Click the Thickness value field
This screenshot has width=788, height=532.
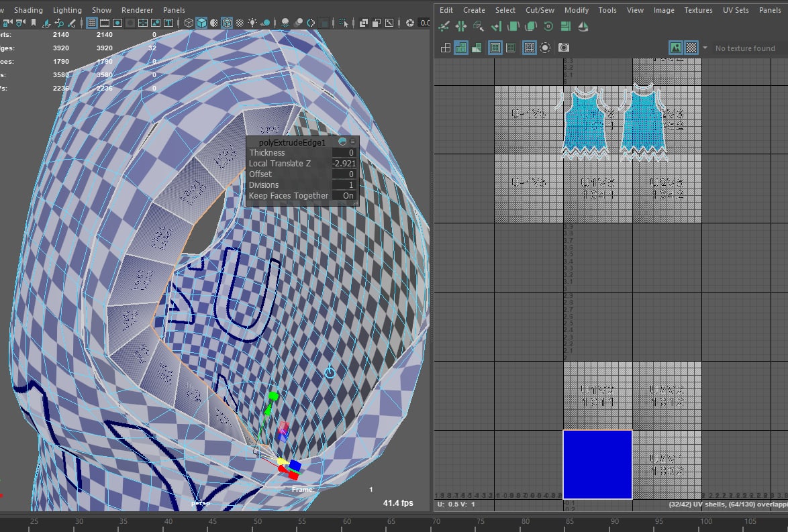click(344, 153)
